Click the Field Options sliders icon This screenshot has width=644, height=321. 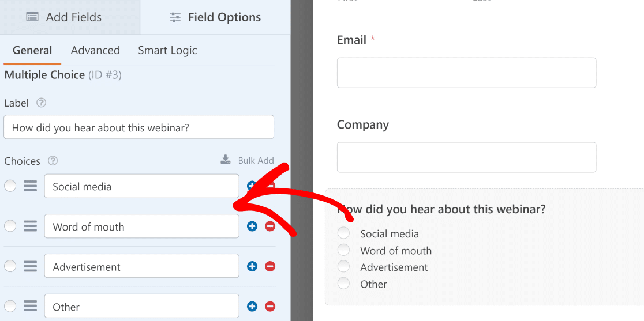click(x=175, y=17)
